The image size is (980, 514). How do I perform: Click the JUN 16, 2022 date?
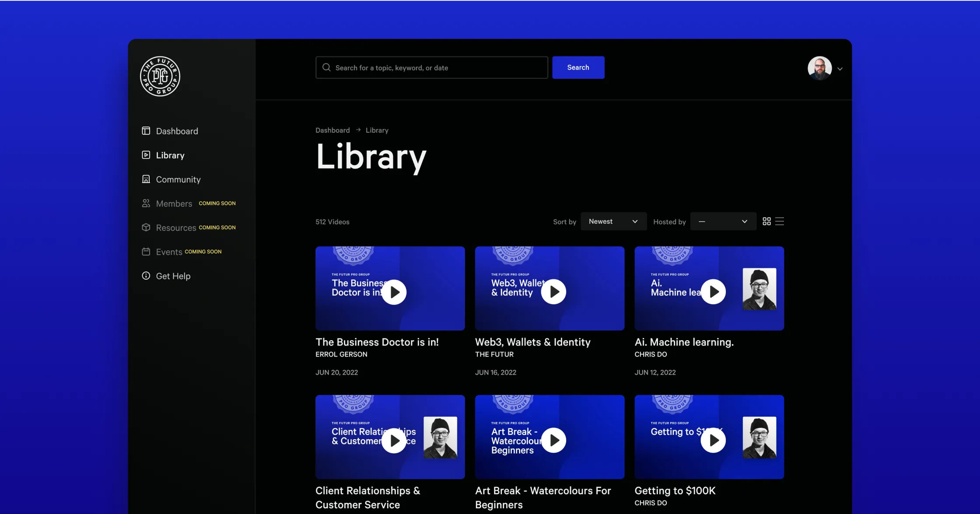click(x=496, y=372)
